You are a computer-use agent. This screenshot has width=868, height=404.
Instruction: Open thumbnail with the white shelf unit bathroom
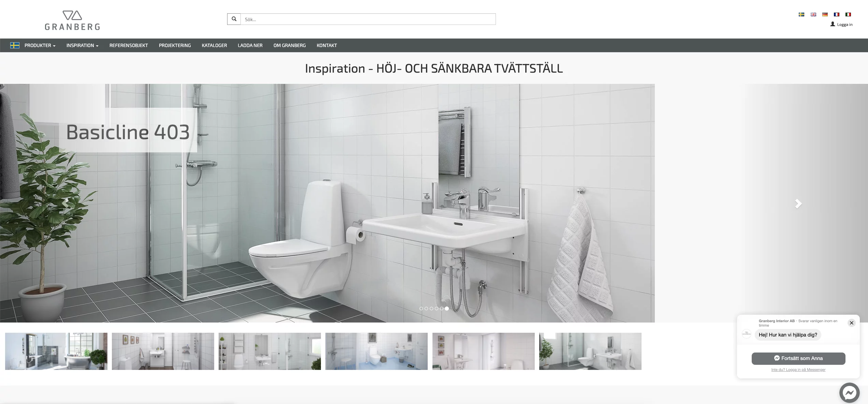coord(270,351)
